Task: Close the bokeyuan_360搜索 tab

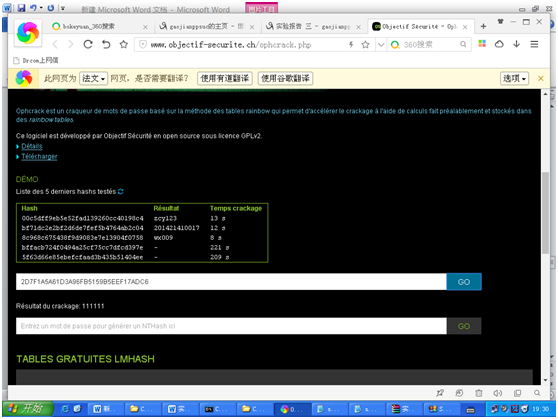Action: point(145,27)
